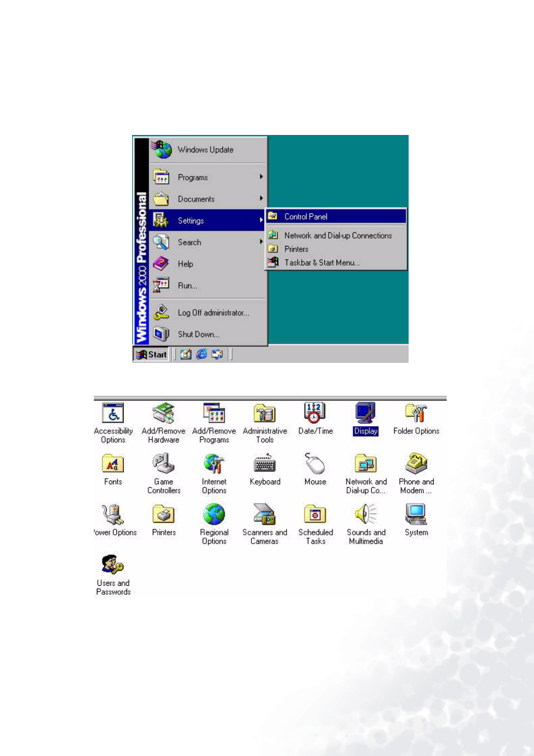
Task: Click the Start button on taskbar
Action: click(151, 354)
